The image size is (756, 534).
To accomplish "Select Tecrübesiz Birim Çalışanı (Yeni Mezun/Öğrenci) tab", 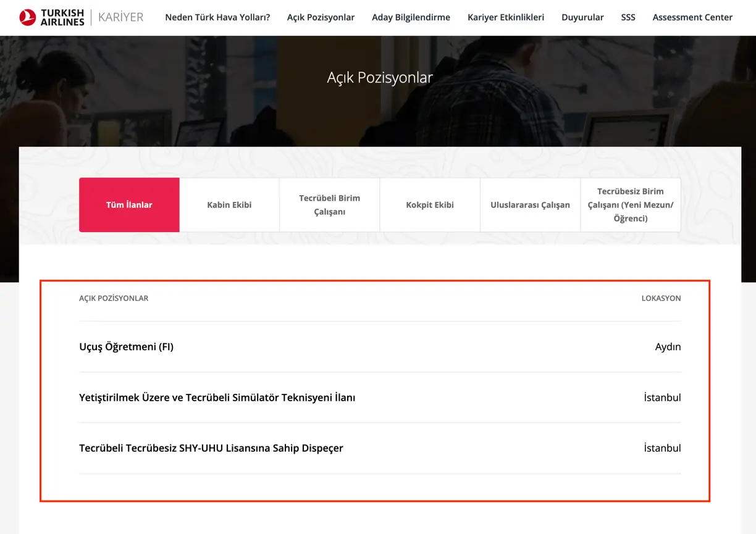I will point(631,205).
